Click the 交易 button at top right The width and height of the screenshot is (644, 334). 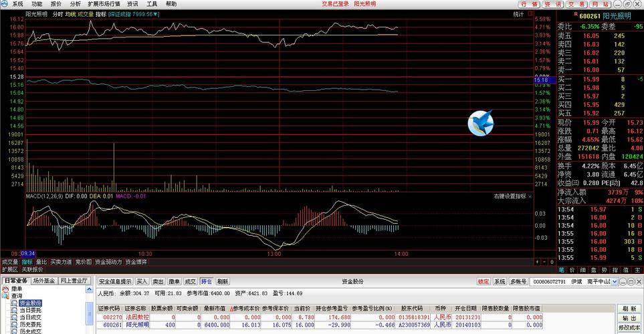[576, 4]
